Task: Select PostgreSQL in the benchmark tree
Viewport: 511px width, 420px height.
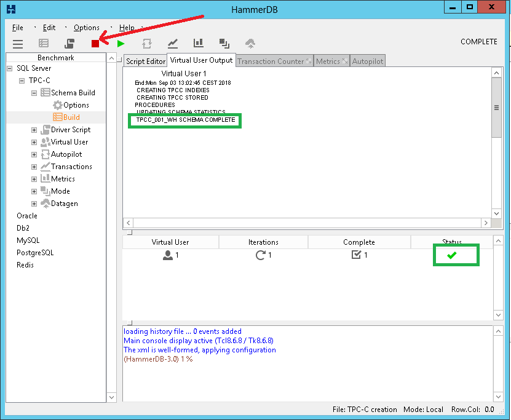Action: point(35,253)
